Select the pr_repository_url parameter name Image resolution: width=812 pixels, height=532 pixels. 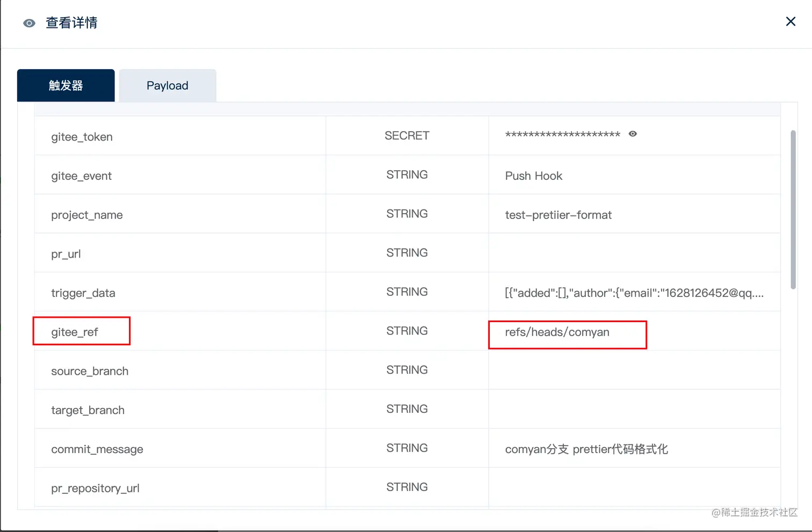95,489
